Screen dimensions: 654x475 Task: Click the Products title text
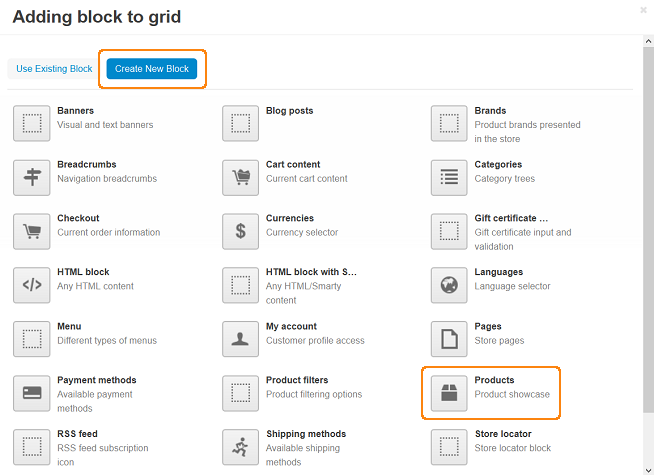[x=494, y=380]
